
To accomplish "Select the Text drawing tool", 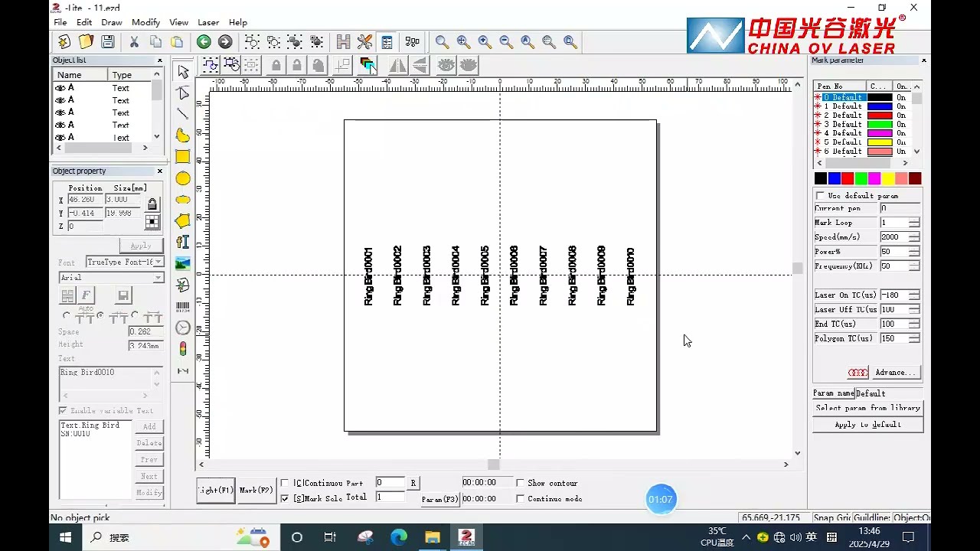I will 183,243.
